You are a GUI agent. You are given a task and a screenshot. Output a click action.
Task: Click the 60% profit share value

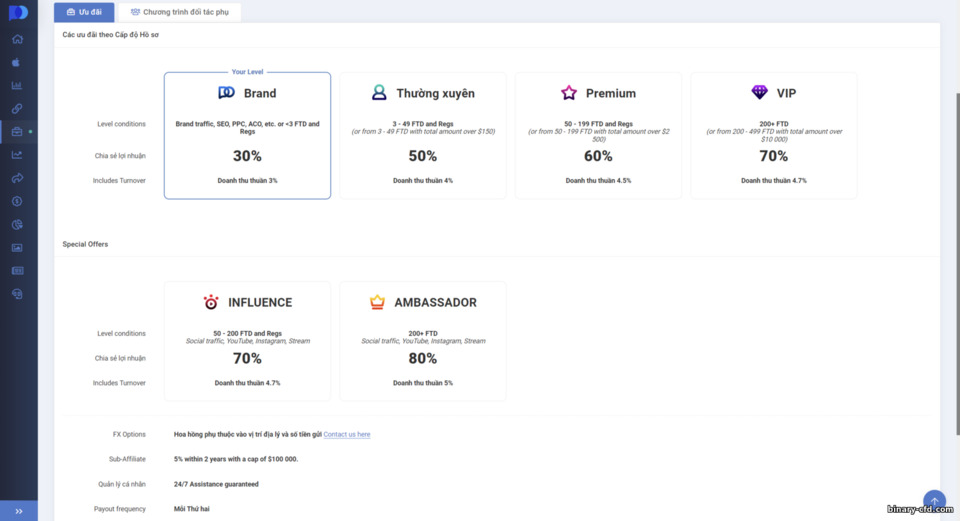pyautogui.click(x=598, y=156)
